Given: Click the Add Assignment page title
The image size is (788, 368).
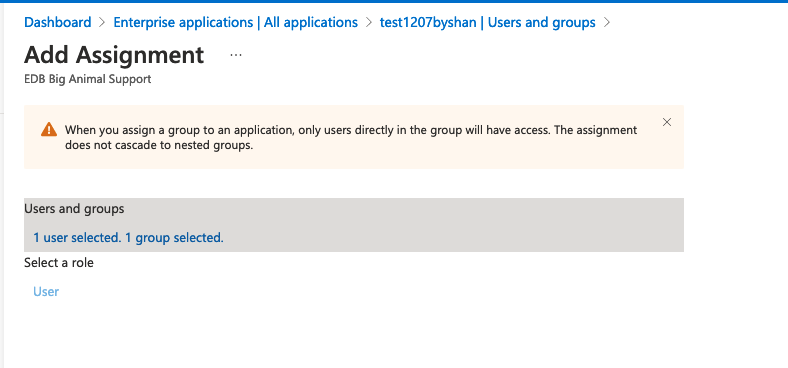Looking at the screenshot, I should pyautogui.click(x=114, y=55).
